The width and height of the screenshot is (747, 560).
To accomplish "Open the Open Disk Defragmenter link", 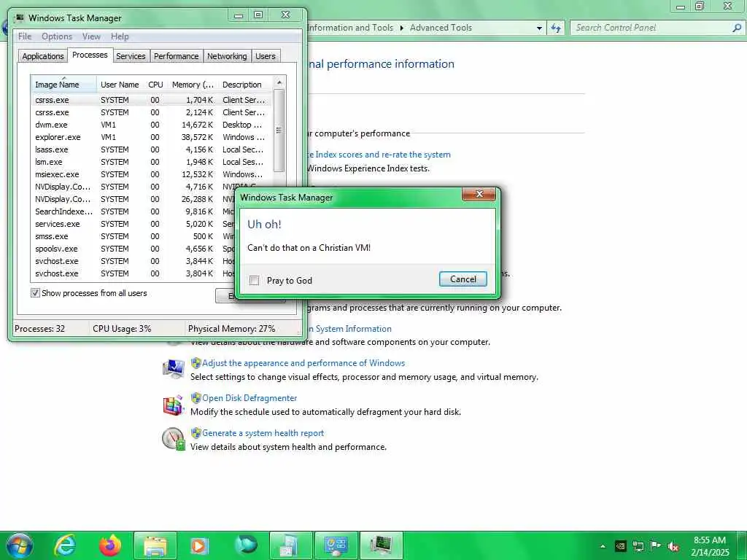I will coord(249,398).
